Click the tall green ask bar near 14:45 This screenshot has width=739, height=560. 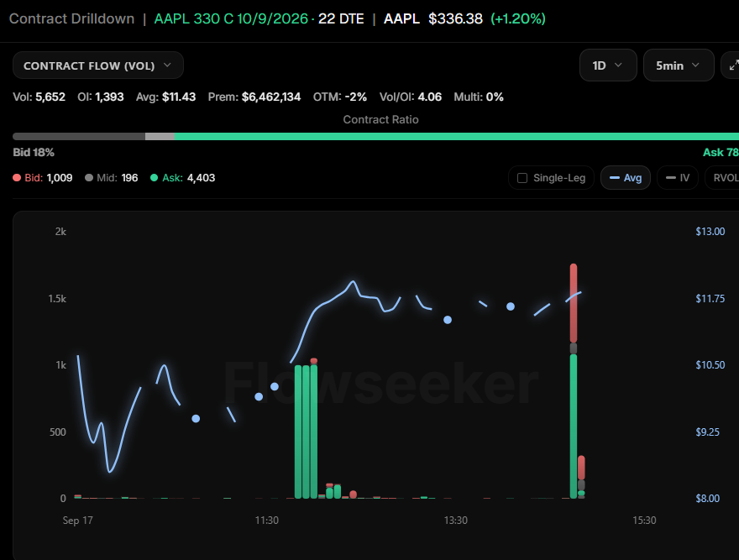574,427
